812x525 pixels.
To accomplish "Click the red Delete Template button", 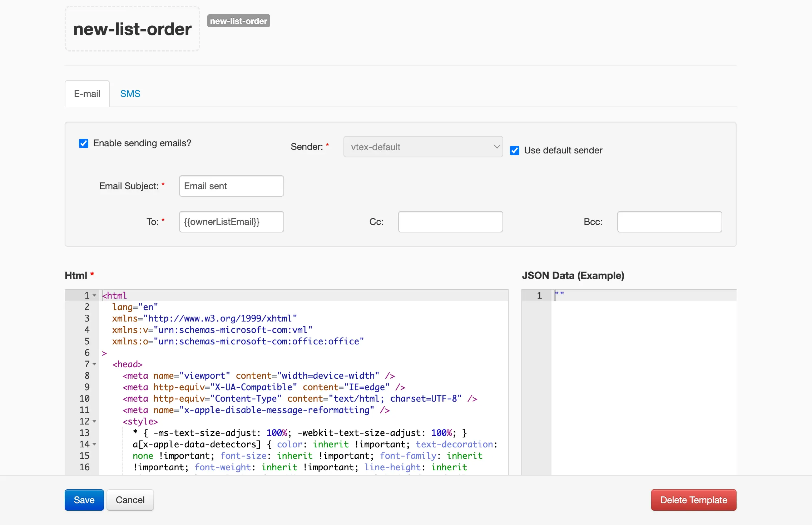I will coord(693,500).
